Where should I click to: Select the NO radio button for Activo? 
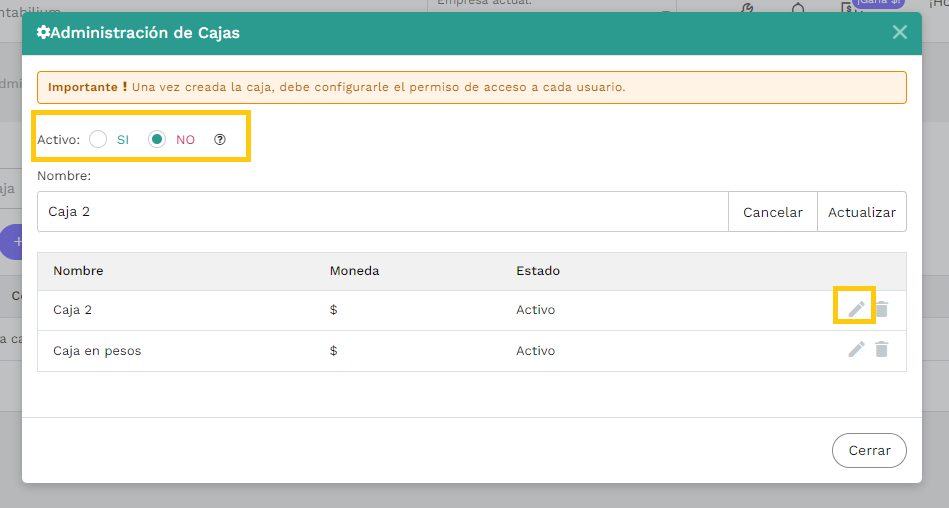click(157, 140)
